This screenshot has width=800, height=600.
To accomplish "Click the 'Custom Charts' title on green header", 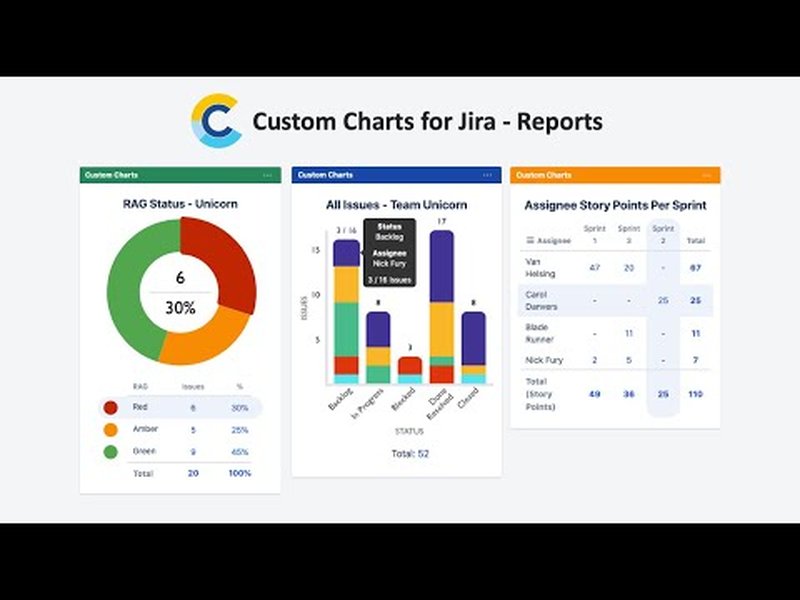I will (111, 175).
